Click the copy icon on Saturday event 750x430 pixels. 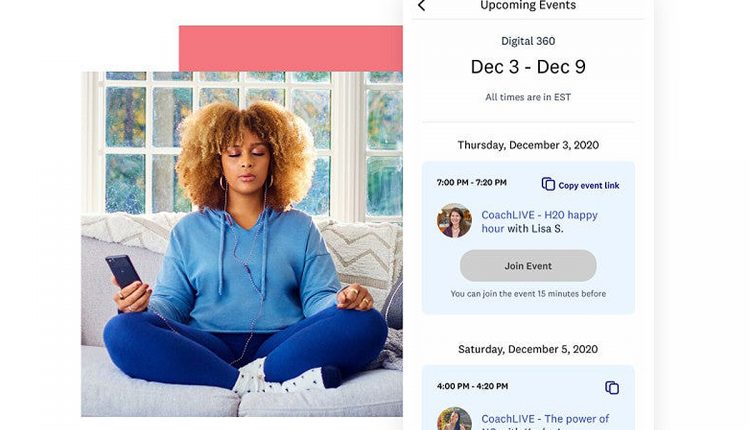coord(612,387)
